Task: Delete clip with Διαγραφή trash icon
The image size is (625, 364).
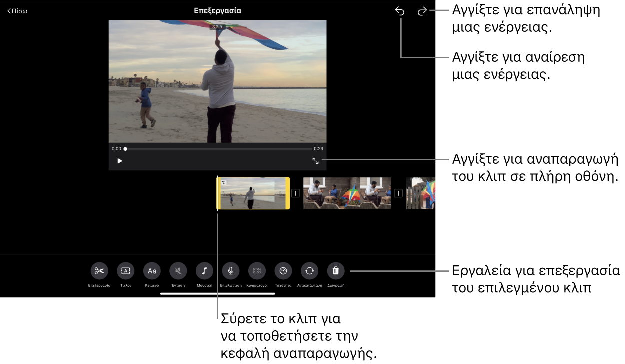Action: point(336,271)
